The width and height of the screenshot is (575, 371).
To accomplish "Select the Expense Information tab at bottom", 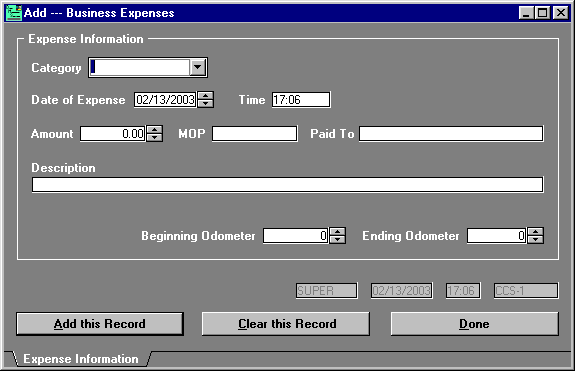I will (81, 359).
